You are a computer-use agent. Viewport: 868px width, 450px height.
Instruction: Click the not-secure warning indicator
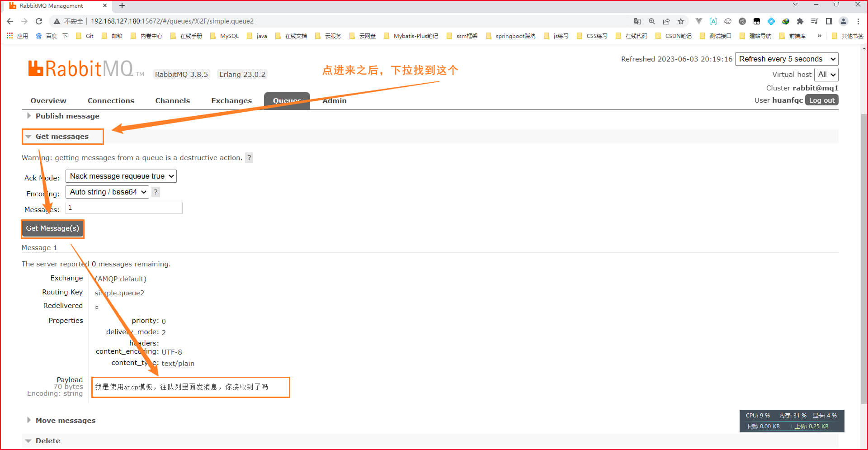69,21
